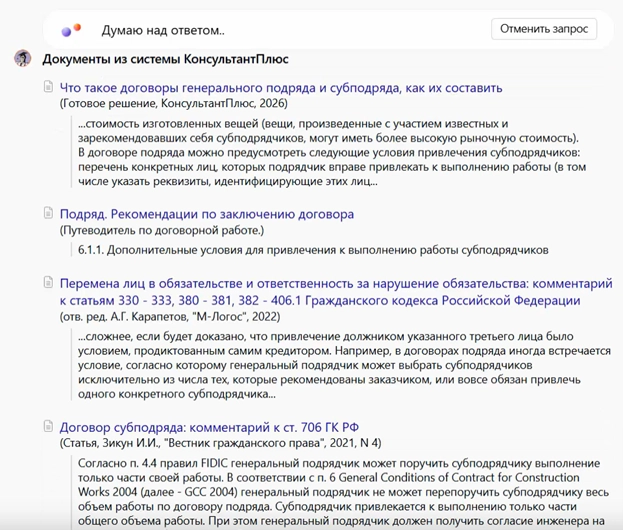Viewport: 623px width, 530px height.
Task: Cancel the request with "Отменить запрос" button
Action: point(544,29)
